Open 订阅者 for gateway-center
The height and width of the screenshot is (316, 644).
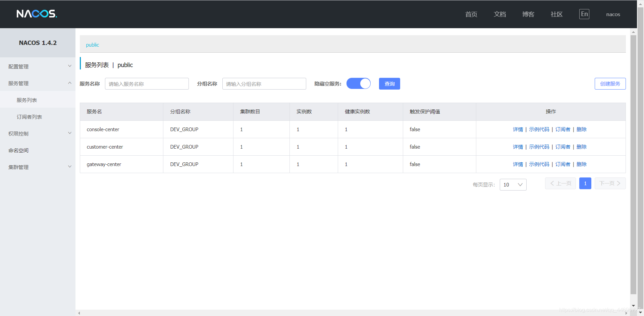coord(563,164)
